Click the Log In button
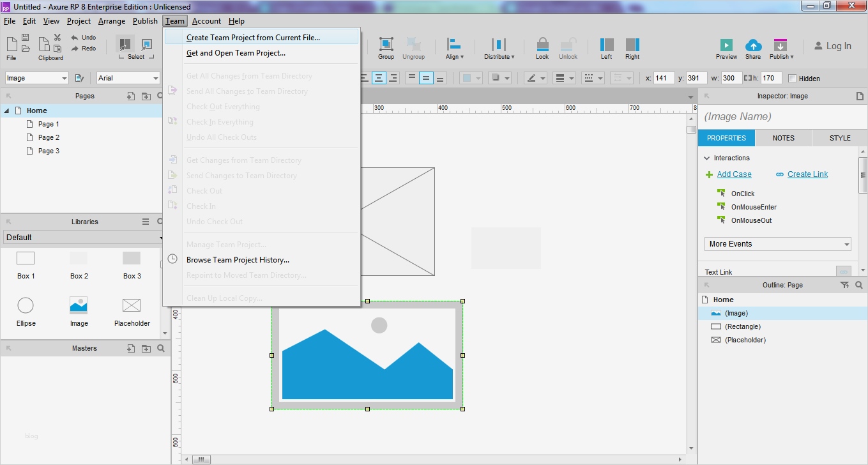Image resolution: width=868 pixels, height=465 pixels. (833, 46)
